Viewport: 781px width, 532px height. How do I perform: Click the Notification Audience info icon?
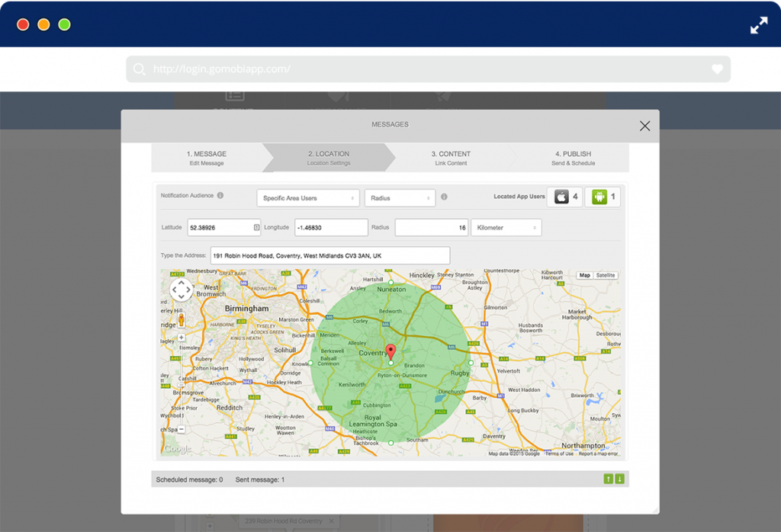click(220, 196)
